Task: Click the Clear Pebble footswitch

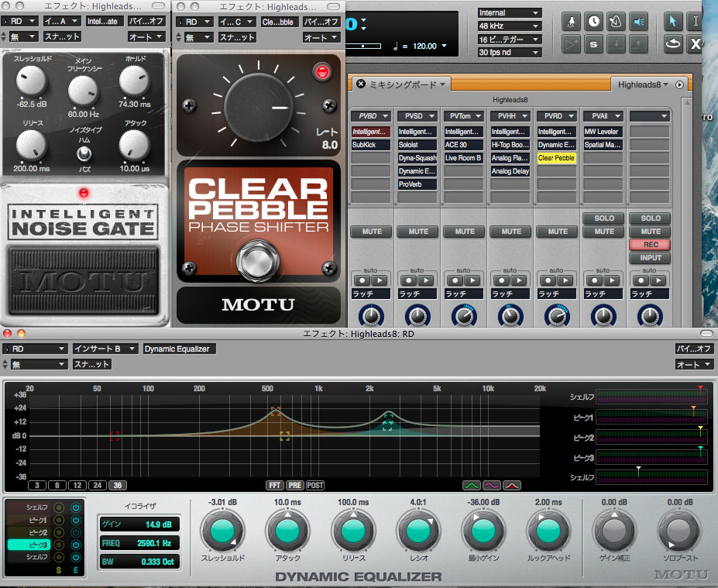Action: pyautogui.click(x=258, y=260)
